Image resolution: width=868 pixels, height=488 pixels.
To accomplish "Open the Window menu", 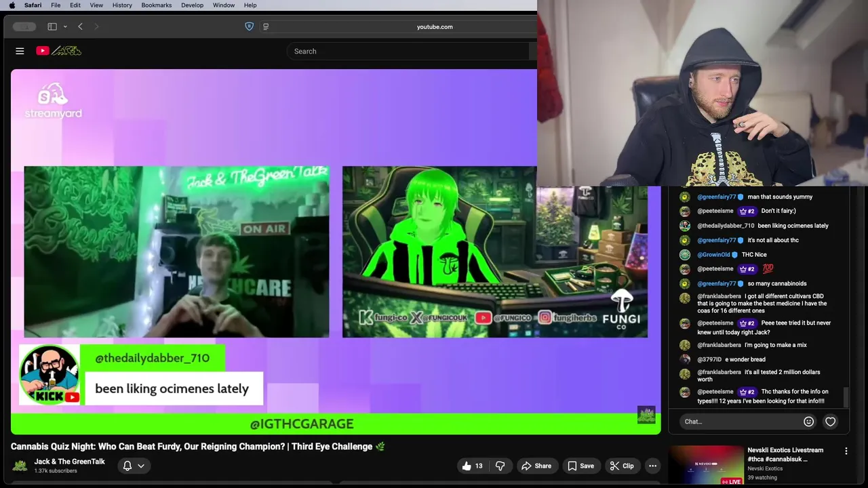I will [x=224, y=5].
